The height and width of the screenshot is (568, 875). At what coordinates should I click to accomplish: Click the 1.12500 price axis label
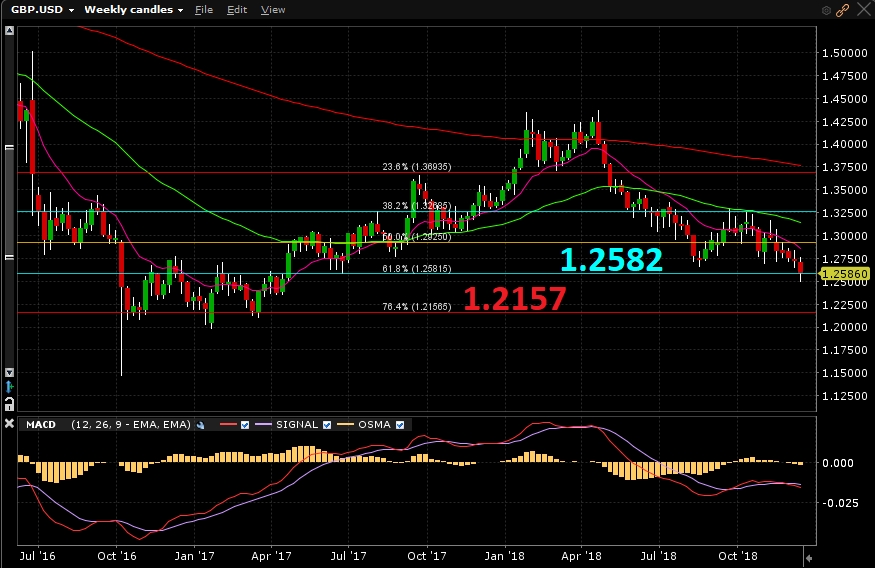click(845, 396)
